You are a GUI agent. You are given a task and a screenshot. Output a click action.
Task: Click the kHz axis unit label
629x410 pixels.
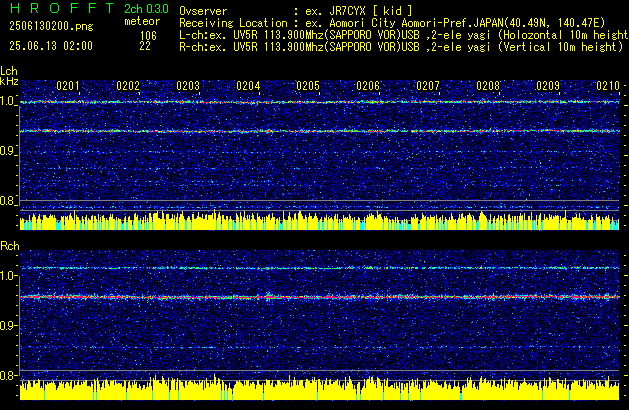[9, 81]
